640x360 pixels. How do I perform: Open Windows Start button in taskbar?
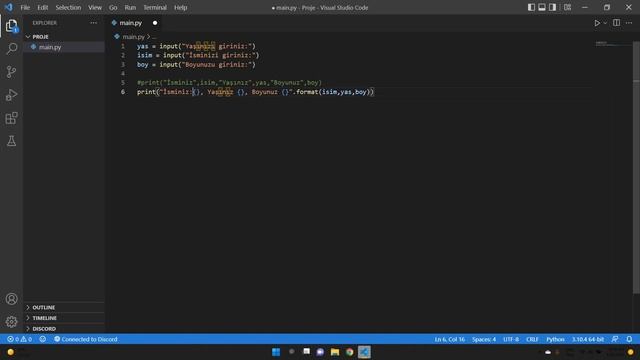point(276,352)
